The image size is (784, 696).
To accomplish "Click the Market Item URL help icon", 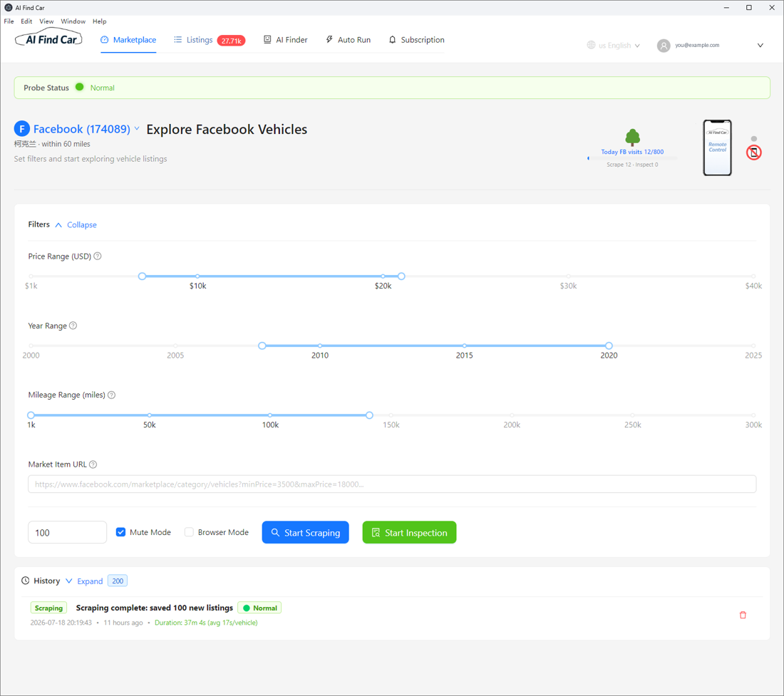I will [x=93, y=464].
